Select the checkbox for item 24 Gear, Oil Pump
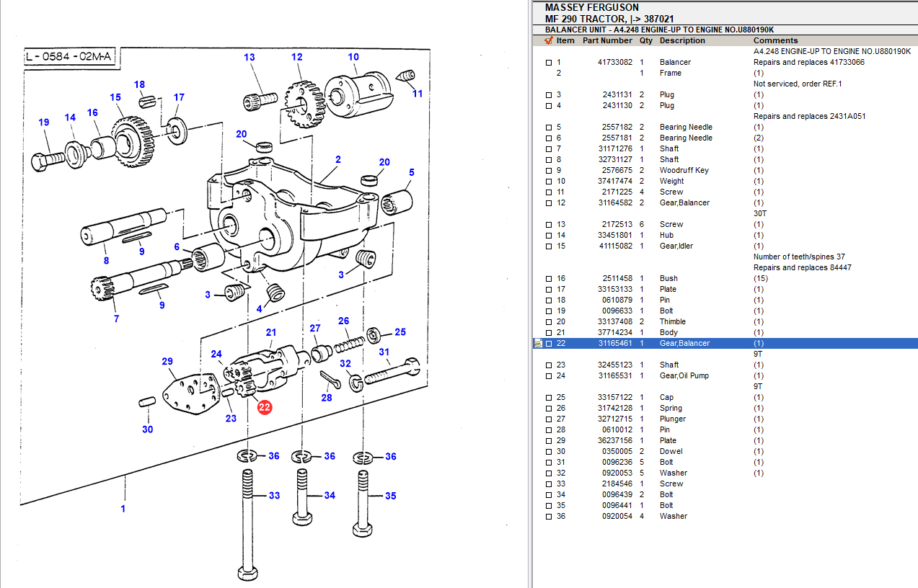The image size is (918, 588). click(x=549, y=376)
